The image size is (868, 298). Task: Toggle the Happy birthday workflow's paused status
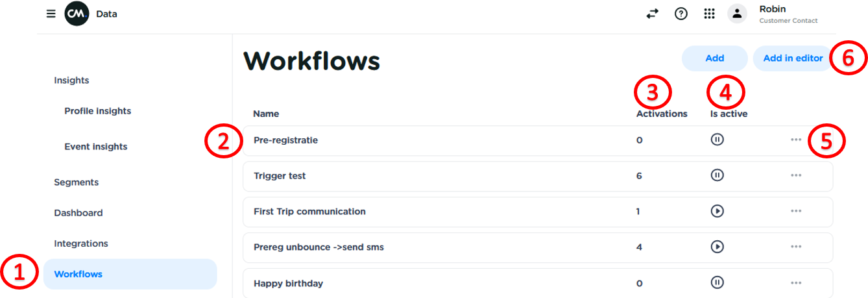(x=717, y=282)
